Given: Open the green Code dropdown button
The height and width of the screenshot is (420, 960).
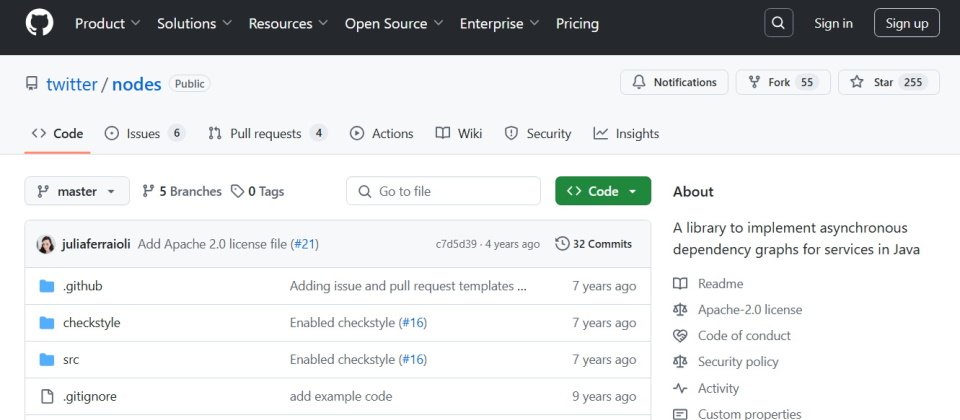Looking at the screenshot, I should [x=603, y=191].
